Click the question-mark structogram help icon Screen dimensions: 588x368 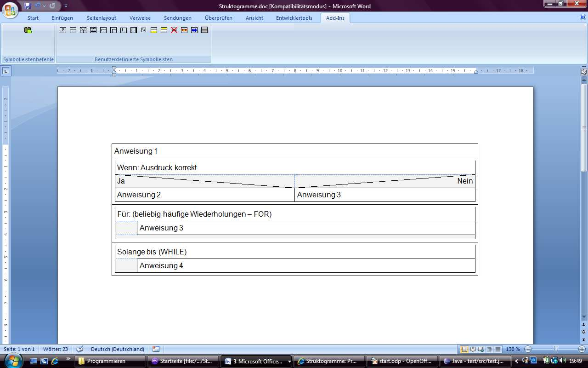tap(63, 30)
